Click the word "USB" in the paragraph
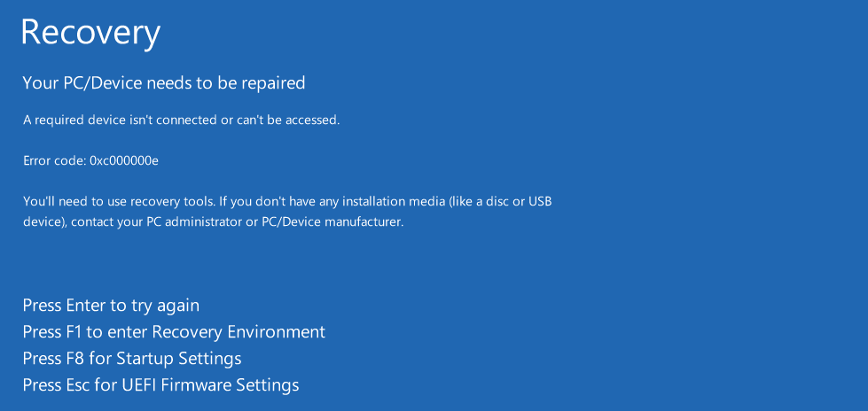This screenshot has width=868, height=411. click(x=540, y=201)
